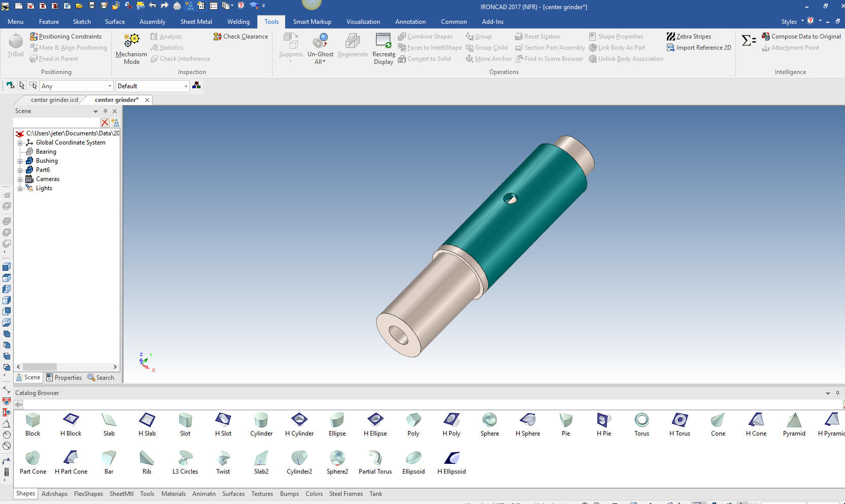Switch to the Feature ribbon tab

[49, 22]
